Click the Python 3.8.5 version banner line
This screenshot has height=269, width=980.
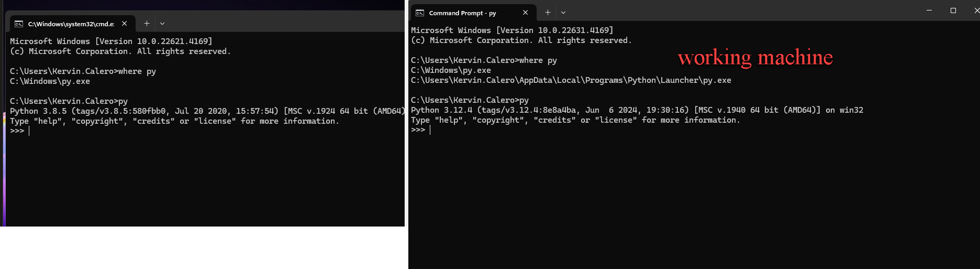coord(207,111)
